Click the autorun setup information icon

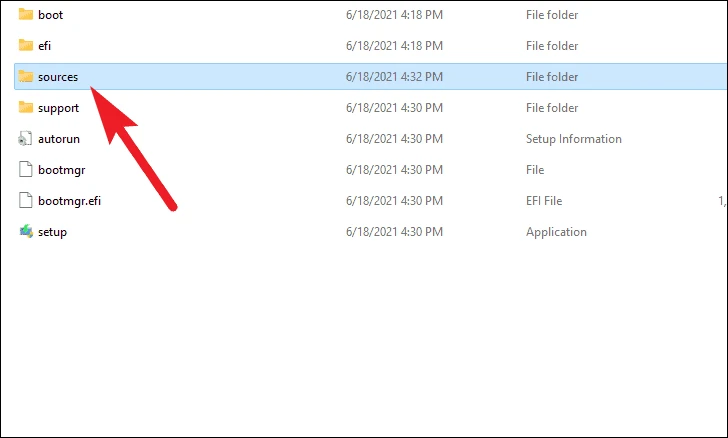click(26, 139)
